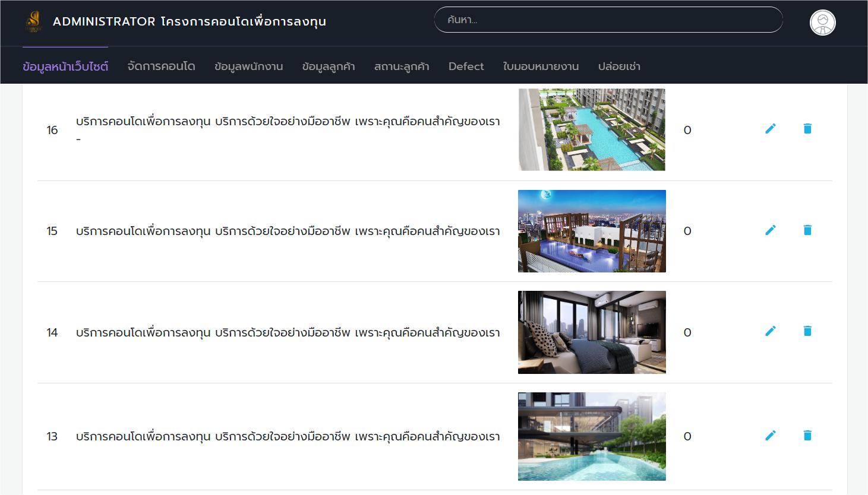Screen dimensions: 868x495
Task: Delete row 13 with trash icon
Action: 807,436
